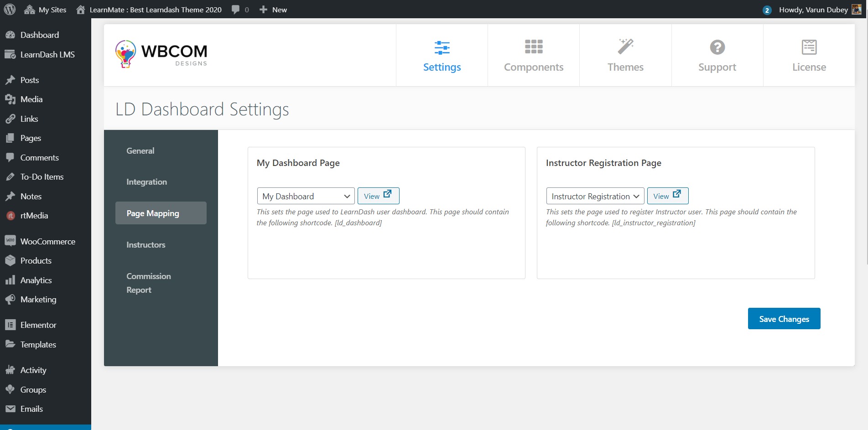
Task: Click the Posts pin icon
Action: (x=10, y=80)
